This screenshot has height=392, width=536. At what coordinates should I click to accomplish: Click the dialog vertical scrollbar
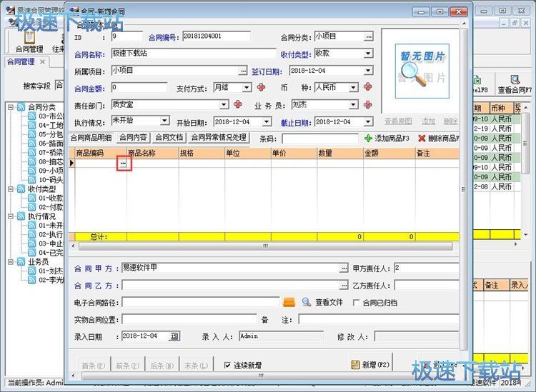click(464, 189)
